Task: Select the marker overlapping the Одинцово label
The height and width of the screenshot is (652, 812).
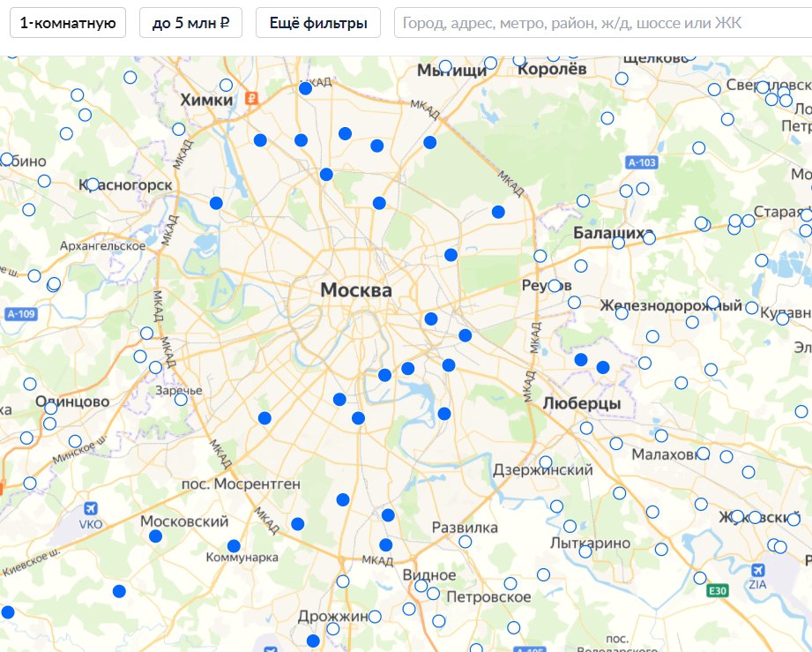Action: coord(51,408)
